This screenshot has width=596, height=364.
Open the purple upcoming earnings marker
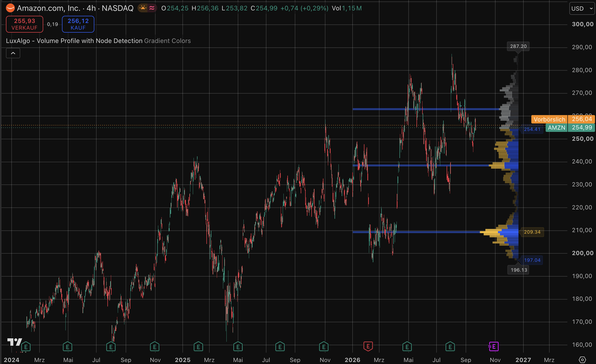point(494,346)
